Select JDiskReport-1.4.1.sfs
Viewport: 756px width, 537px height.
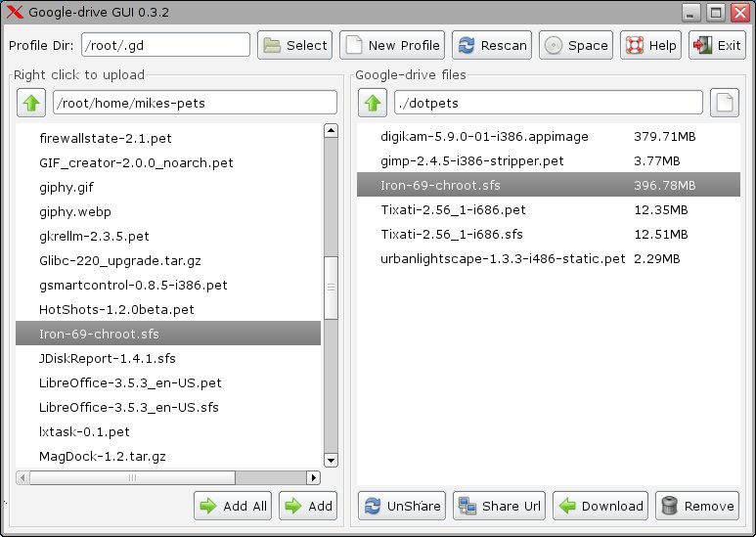coord(168,358)
